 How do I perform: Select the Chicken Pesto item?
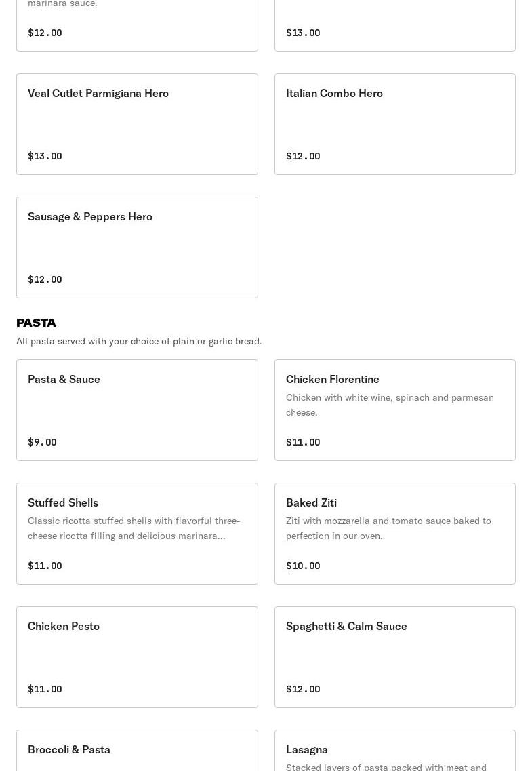[x=137, y=657]
